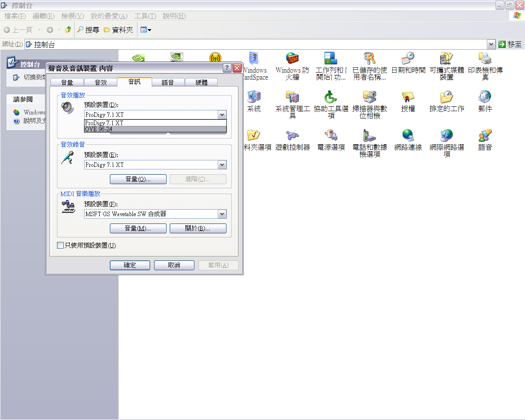Screen dimensions: 525x420
Task: Open the 可攜式媒體裝置 icon
Action: [447, 66]
